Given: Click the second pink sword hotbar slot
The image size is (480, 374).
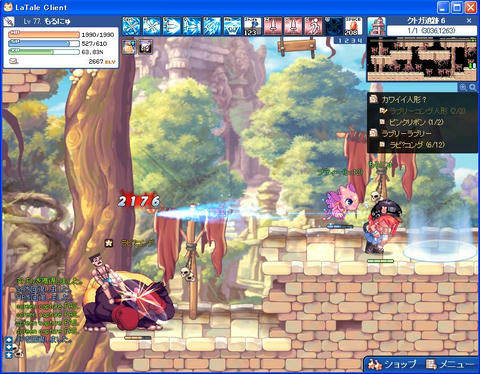Looking at the screenshot, I should point(293,26).
